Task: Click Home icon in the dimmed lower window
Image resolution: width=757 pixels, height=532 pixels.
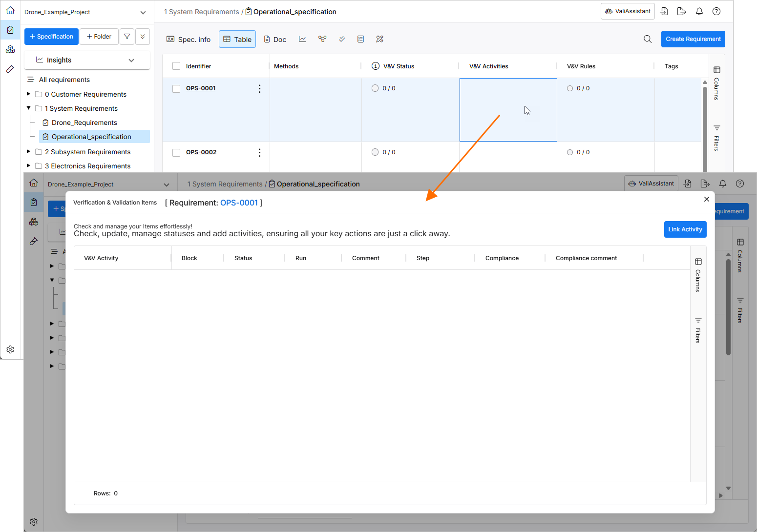Action: (34, 183)
